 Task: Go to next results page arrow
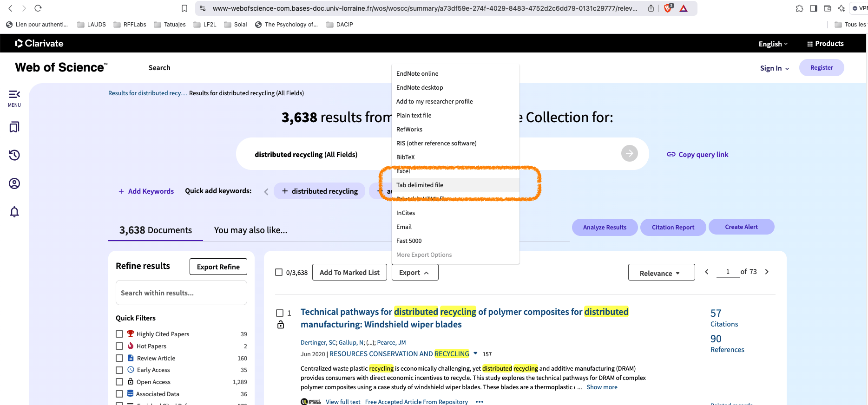(x=767, y=272)
